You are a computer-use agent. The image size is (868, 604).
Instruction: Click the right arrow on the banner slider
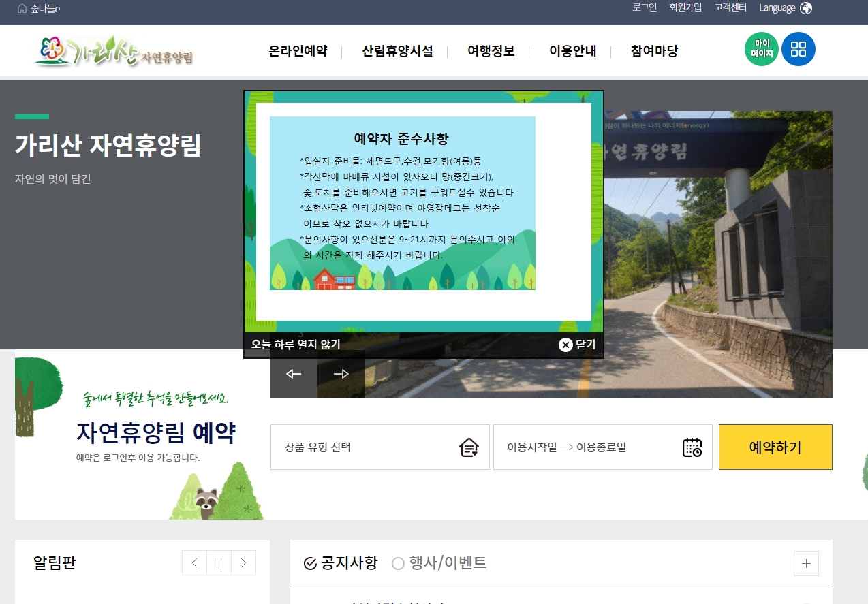[341, 374]
